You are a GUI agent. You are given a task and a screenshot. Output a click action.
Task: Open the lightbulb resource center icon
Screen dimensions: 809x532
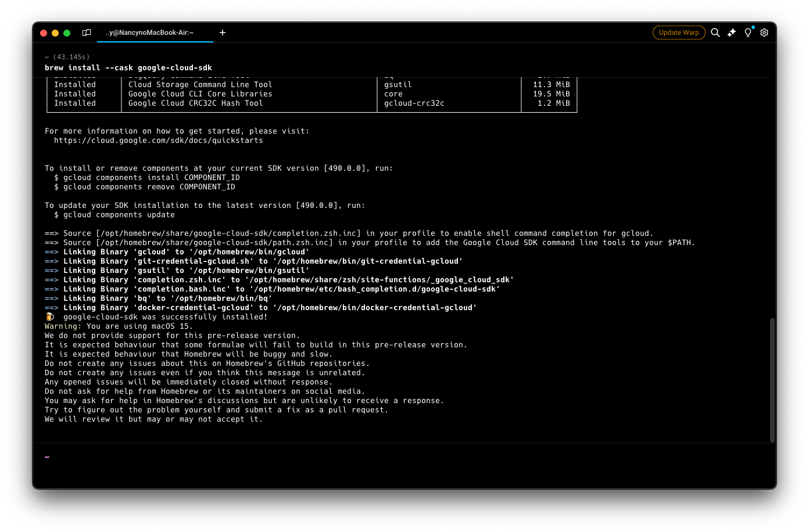click(x=748, y=33)
